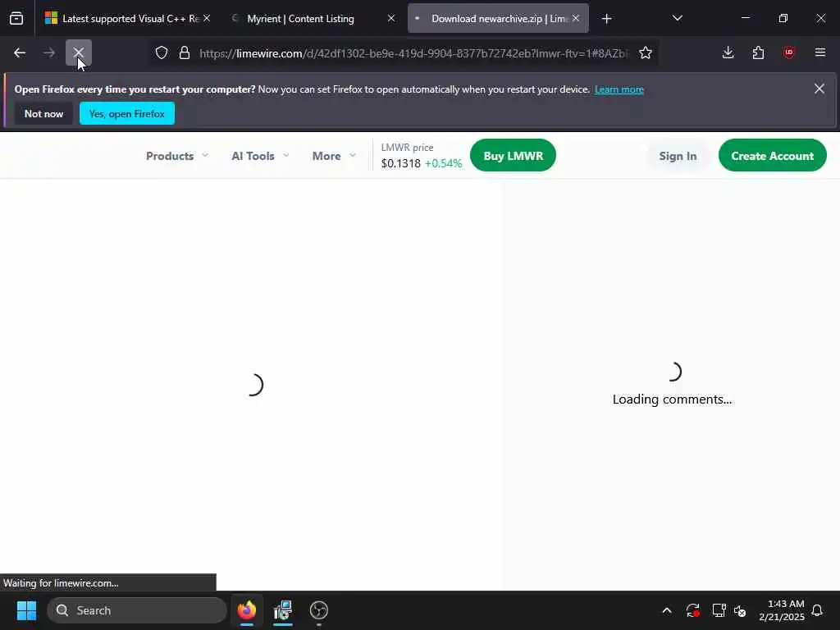Close the Visual C++ tab
The height and width of the screenshot is (630, 840).
point(207,18)
